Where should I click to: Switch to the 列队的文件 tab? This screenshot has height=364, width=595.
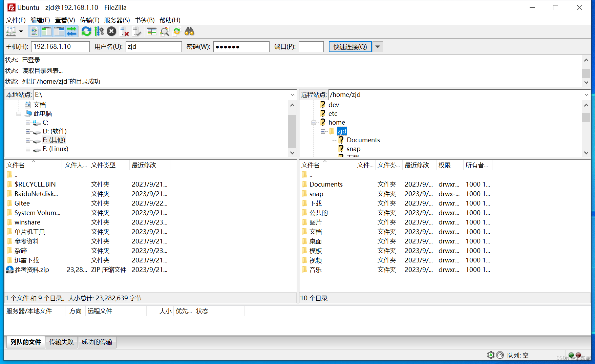click(x=26, y=342)
